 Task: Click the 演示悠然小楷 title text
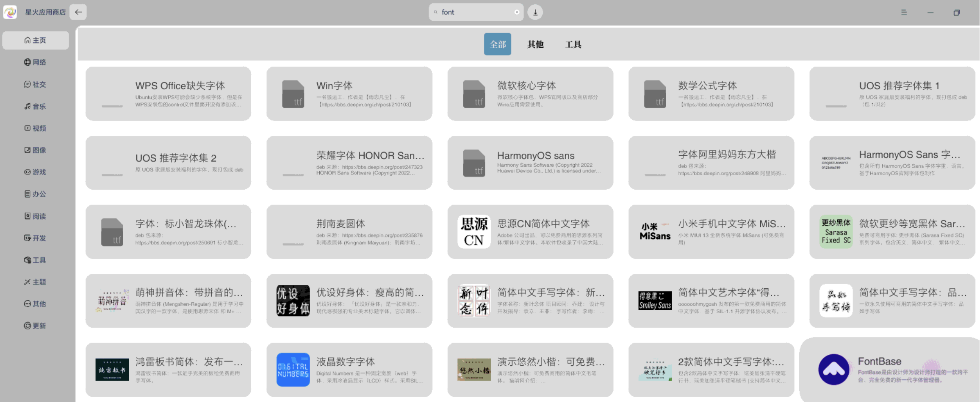(x=551, y=362)
